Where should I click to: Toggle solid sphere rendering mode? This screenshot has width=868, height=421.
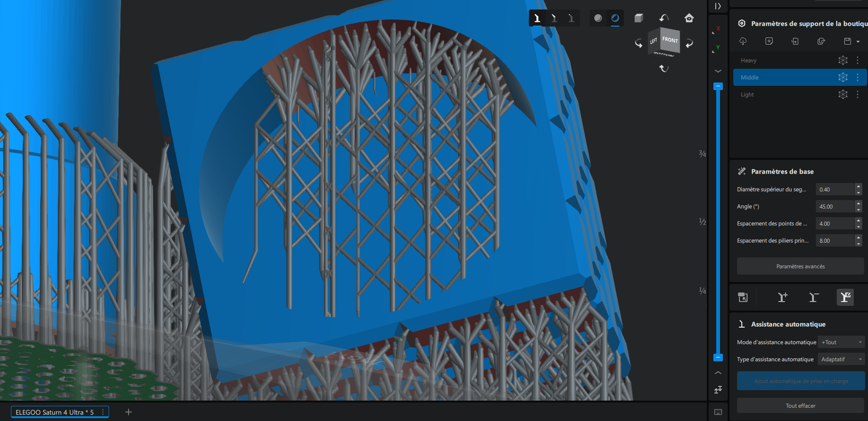[x=598, y=18]
